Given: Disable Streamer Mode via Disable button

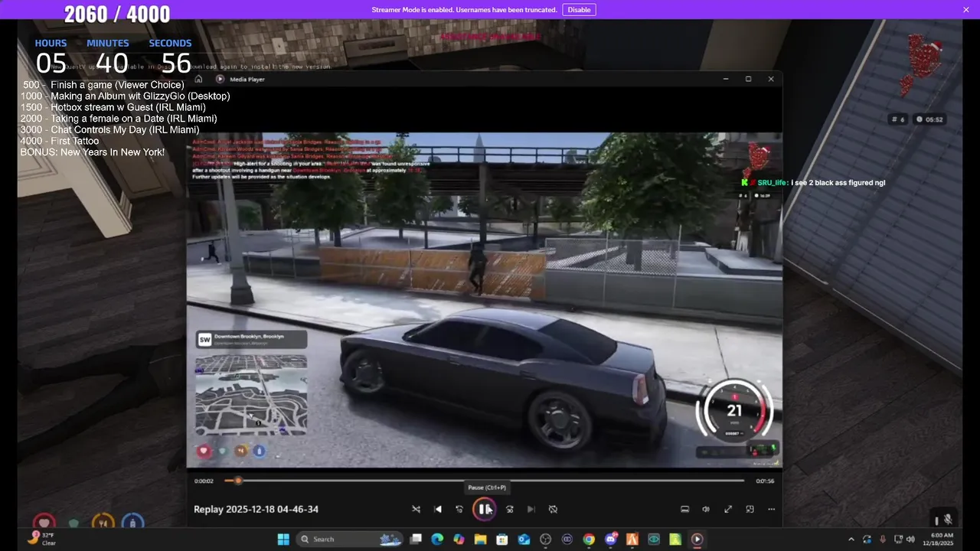Looking at the screenshot, I should (x=579, y=9).
